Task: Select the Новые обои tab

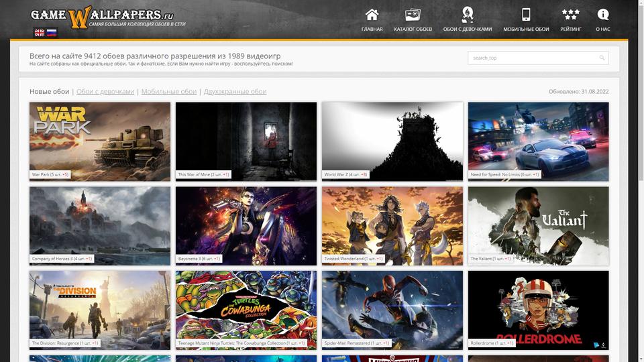Action: (x=49, y=92)
